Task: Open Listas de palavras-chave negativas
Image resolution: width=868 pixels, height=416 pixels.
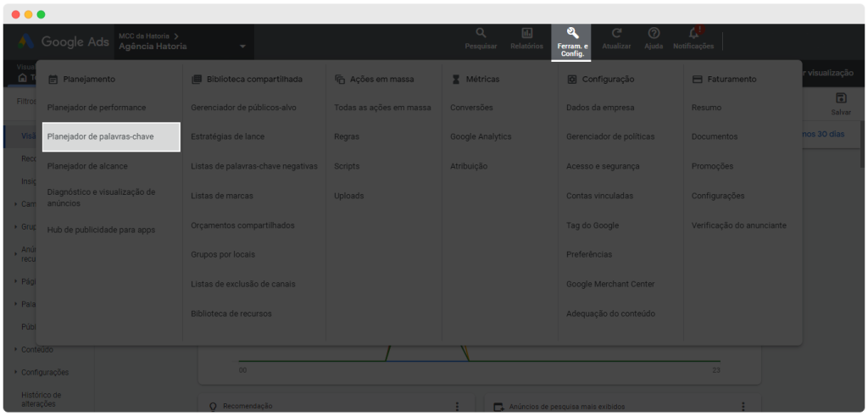Action: (x=254, y=166)
